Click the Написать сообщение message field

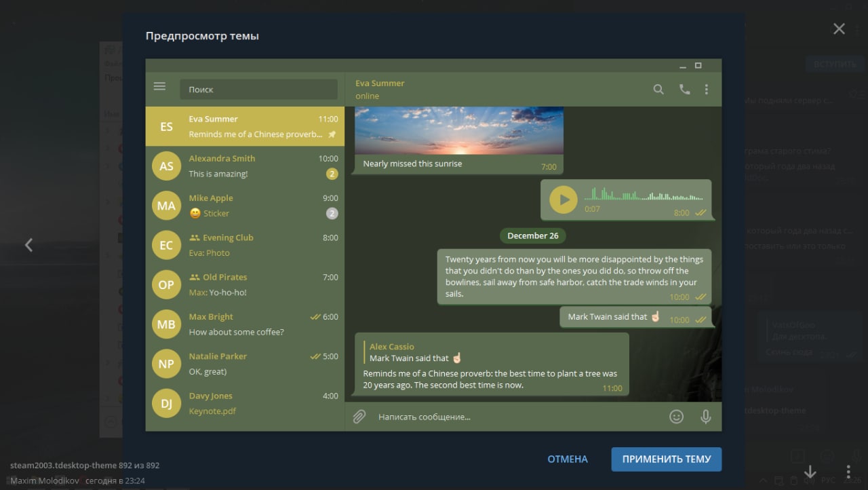[519, 417]
